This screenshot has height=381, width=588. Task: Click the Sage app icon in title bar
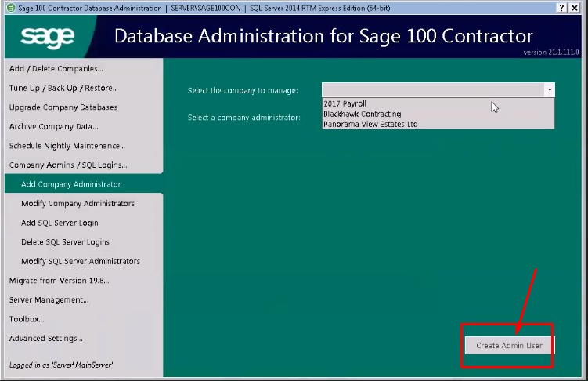[11, 8]
